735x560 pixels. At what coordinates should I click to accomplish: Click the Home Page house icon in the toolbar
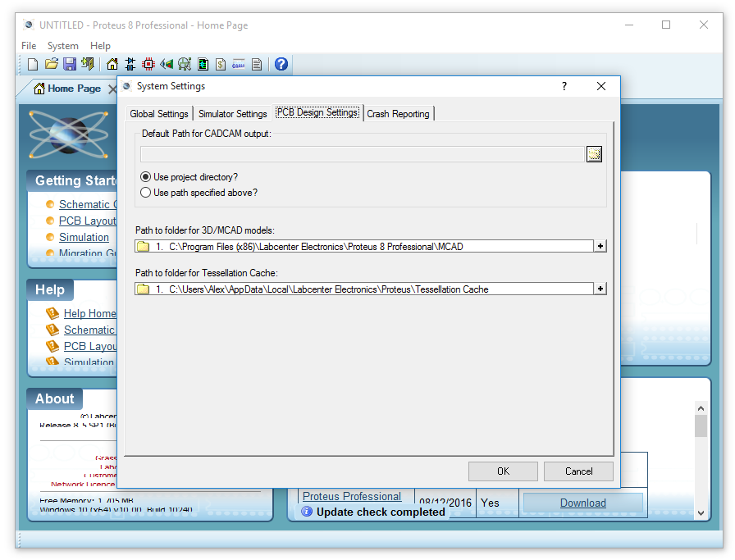tap(112, 64)
